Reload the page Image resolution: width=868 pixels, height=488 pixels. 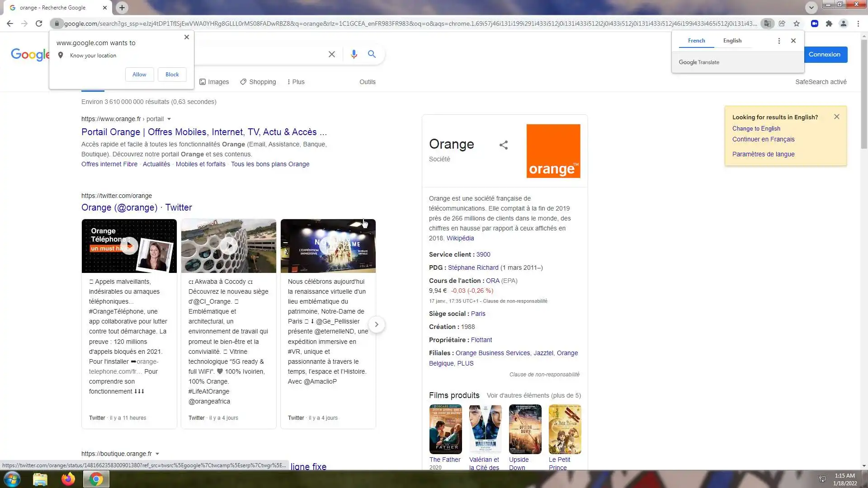(39, 23)
